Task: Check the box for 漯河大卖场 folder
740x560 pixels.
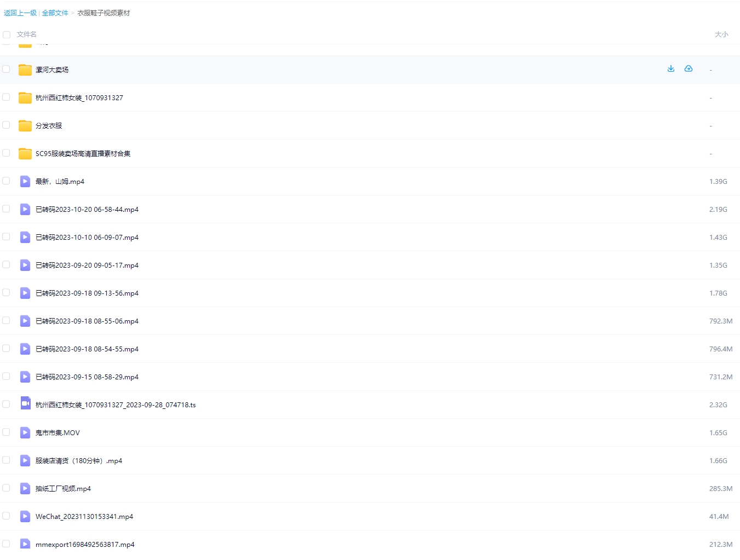Action: tap(7, 70)
